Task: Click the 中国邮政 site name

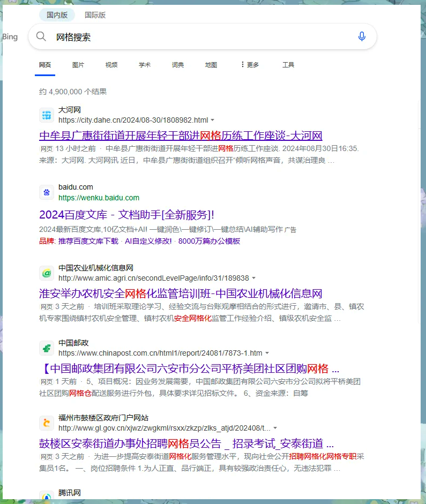Action: [73, 343]
